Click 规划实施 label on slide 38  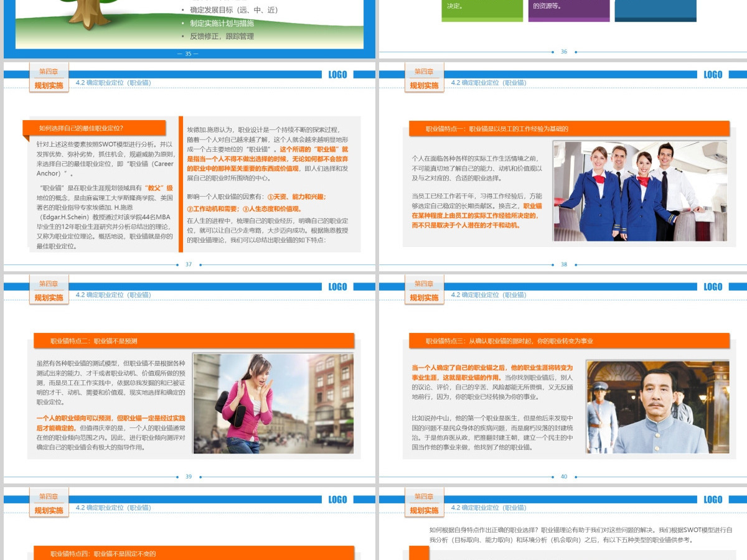pyautogui.click(x=424, y=86)
